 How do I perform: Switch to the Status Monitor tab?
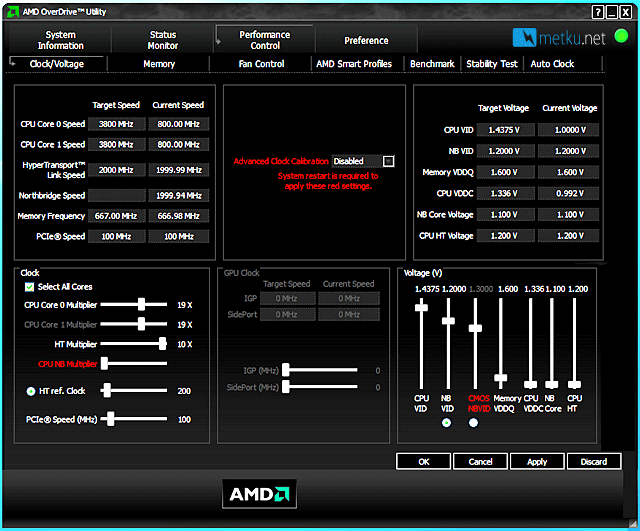click(x=162, y=40)
